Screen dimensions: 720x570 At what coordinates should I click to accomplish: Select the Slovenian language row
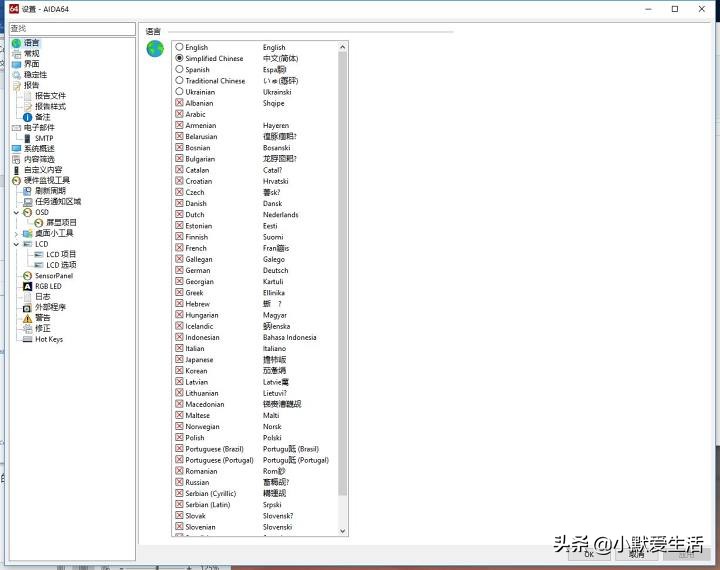click(256, 527)
